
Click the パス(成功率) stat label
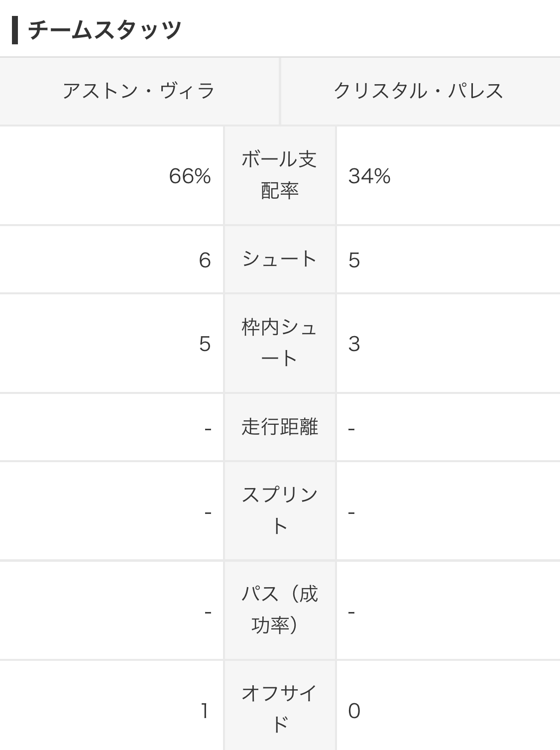coord(280,610)
